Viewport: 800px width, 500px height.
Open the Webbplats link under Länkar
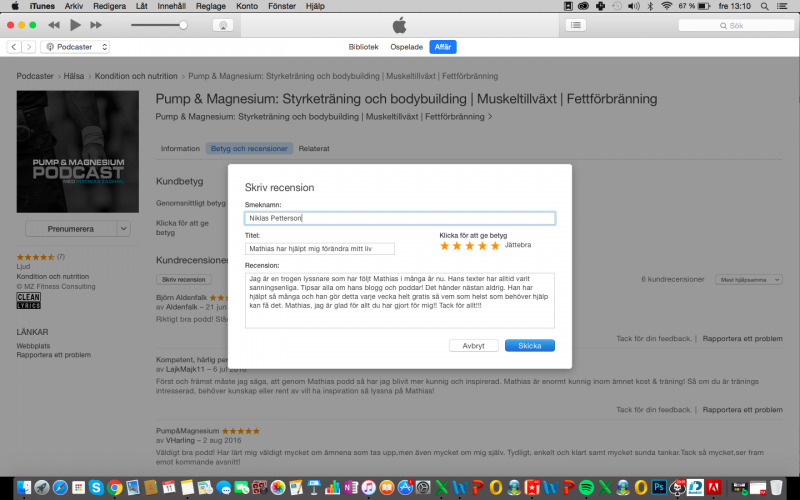(33, 346)
